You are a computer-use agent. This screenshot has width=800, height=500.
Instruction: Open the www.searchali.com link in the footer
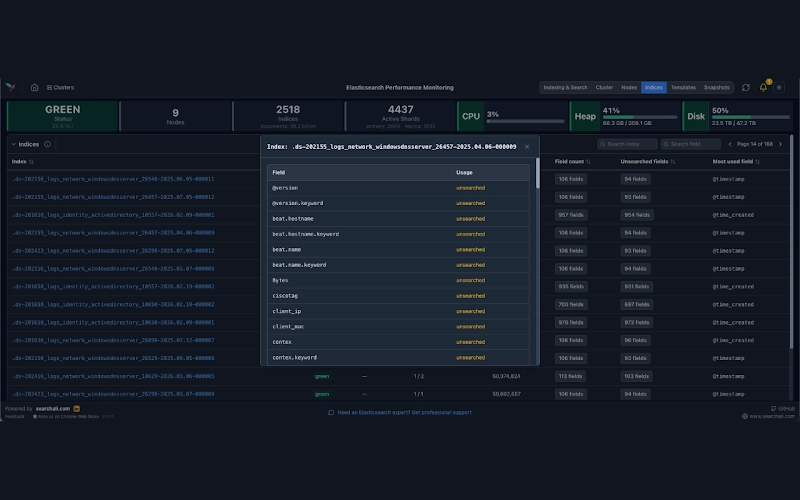768,416
